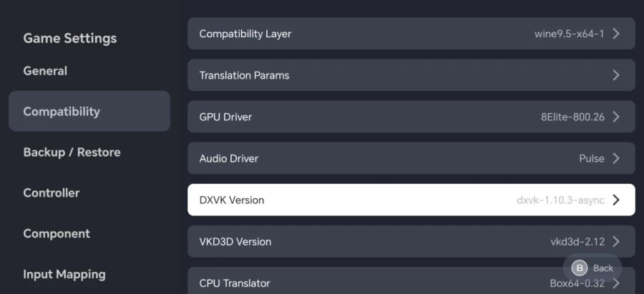Click the circled B controller icon
This screenshot has width=644, height=294.
(x=580, y=268)
